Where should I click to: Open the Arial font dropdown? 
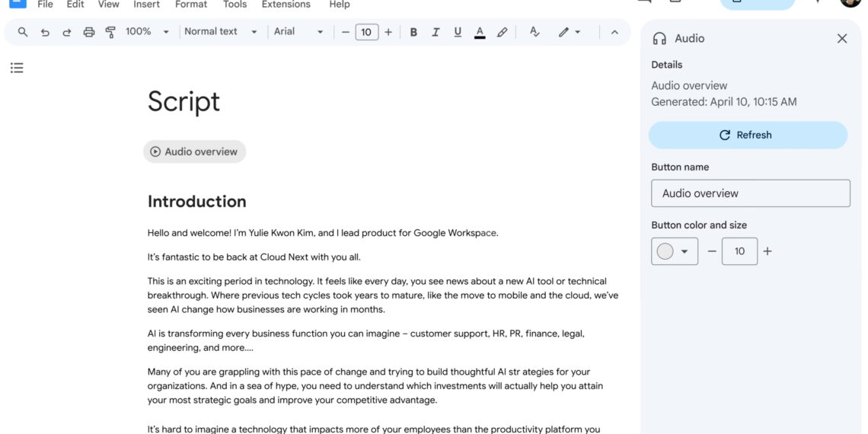tap(298, 32)
